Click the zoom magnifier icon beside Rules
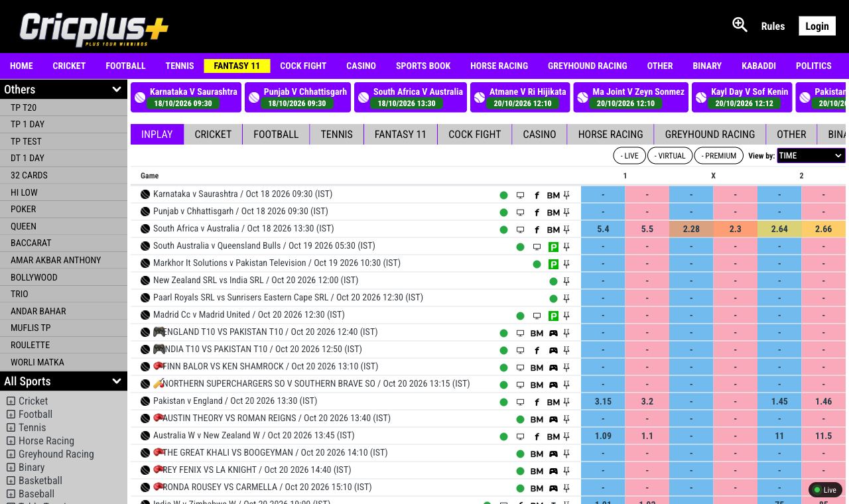The image size is (849, 504). pos(740,25)
